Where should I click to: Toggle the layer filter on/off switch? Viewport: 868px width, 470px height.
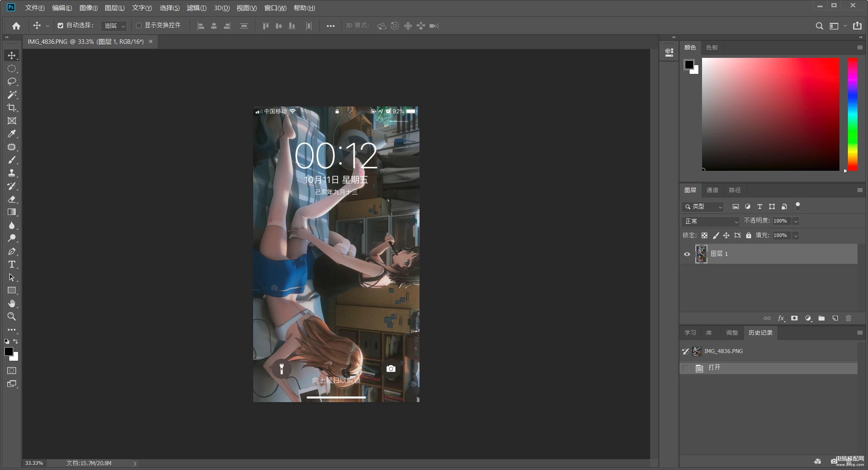(x=798, y=206)
